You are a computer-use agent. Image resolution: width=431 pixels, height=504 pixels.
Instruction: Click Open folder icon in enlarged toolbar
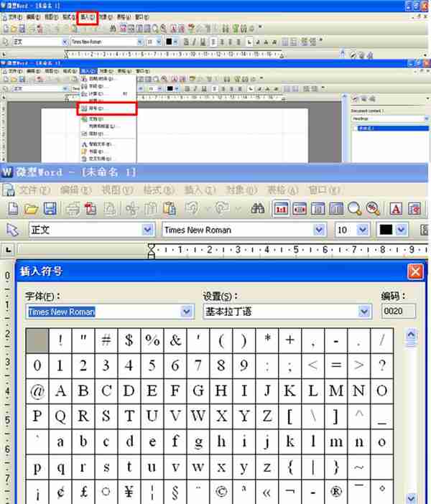tap(31, 209)
